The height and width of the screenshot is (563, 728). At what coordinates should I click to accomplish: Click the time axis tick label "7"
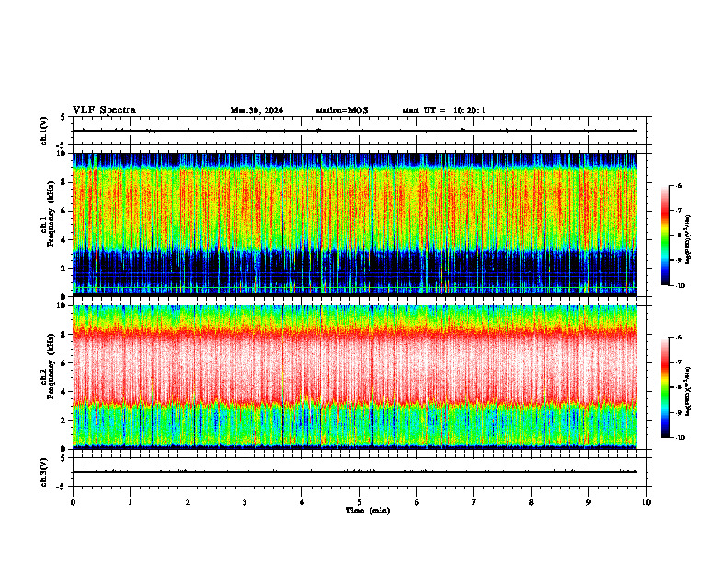click(x=474, y=502)
